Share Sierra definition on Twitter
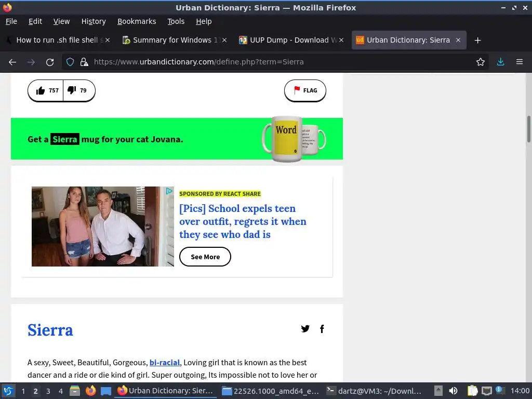 click(x=305, y=328)
